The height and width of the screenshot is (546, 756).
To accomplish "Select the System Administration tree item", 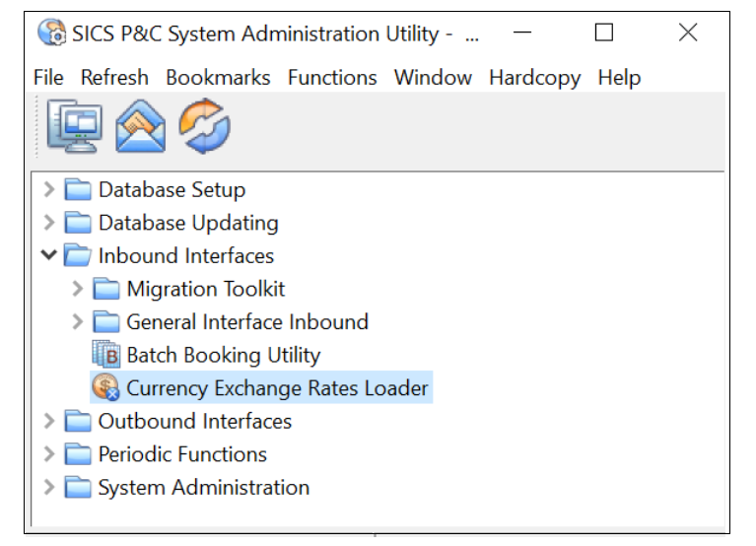I will pos(203,488).
